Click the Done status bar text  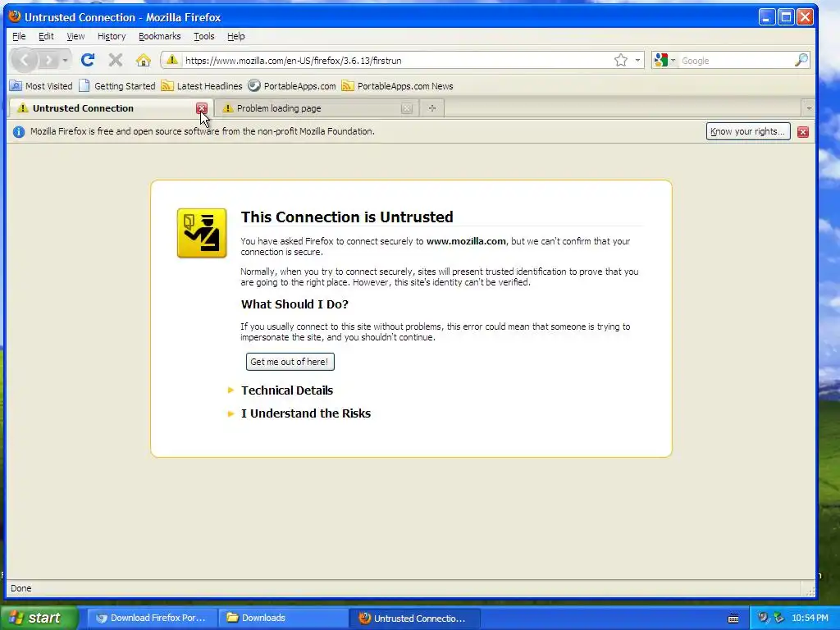[x=21, y=588]
